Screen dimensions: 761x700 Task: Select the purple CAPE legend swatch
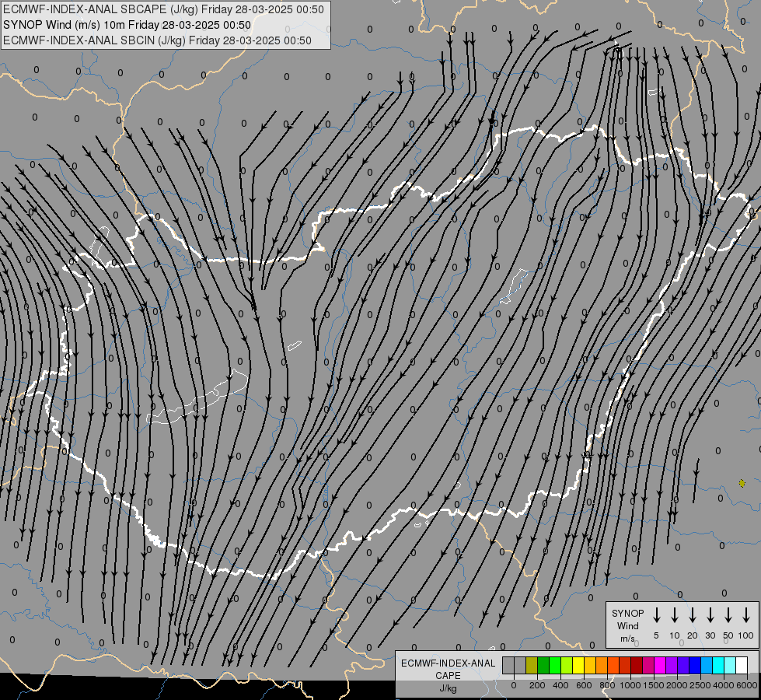[x=672, y=665]
